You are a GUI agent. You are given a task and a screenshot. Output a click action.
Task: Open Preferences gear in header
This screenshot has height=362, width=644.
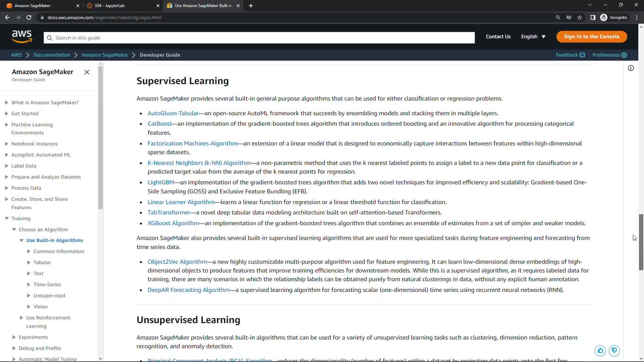pos(624,55)
